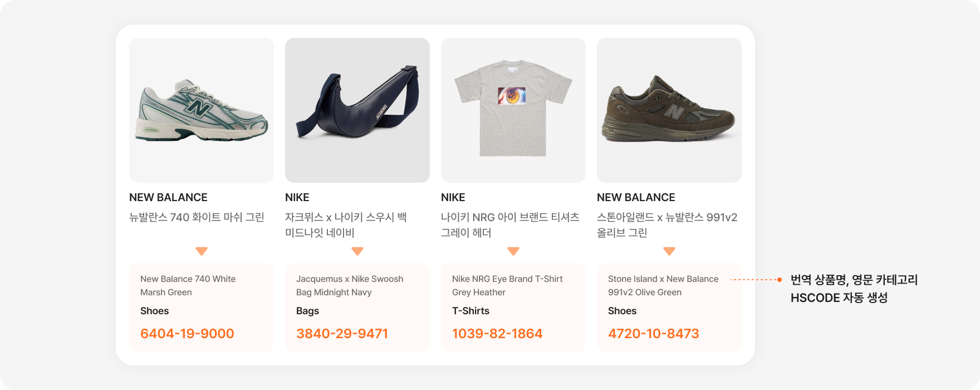Select the T-Shirts category label

(471, 311)
